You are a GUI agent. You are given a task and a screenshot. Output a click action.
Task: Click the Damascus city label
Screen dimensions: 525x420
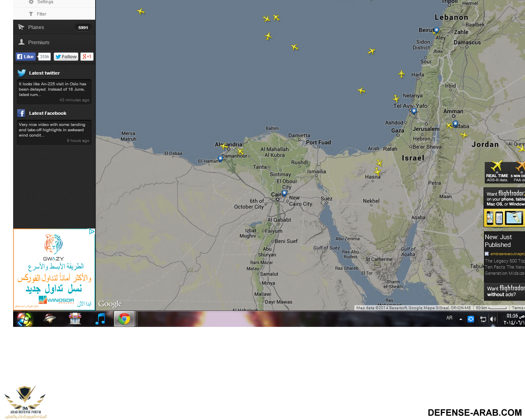pos(467,42)
